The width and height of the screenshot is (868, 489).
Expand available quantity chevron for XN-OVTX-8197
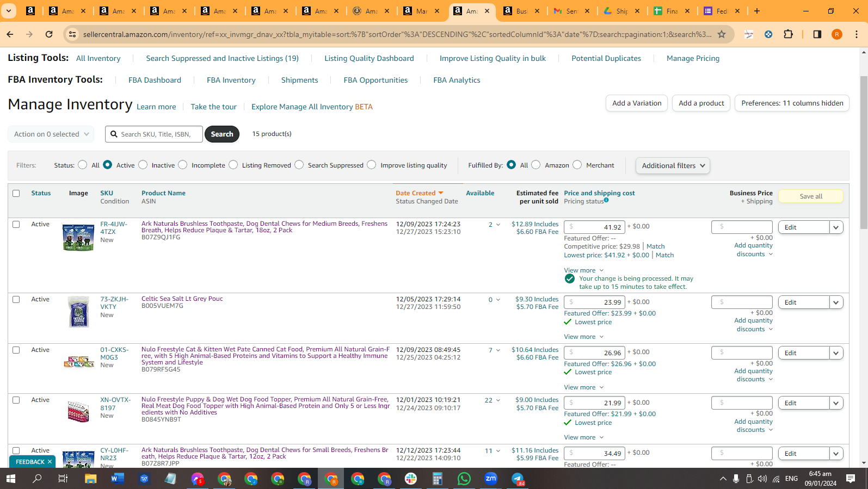pyautogui.click(x=497, y=400)
